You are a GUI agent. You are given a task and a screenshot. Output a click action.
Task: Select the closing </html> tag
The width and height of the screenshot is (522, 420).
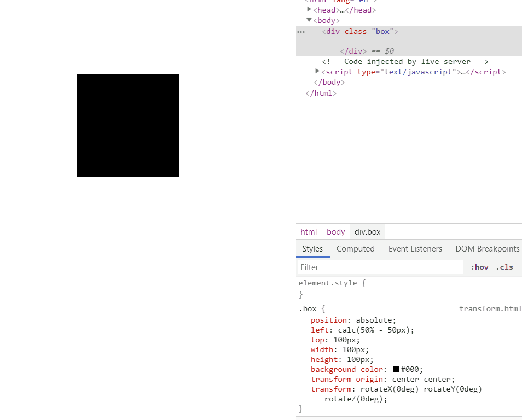pyautogui.click(x=321, y=93)
